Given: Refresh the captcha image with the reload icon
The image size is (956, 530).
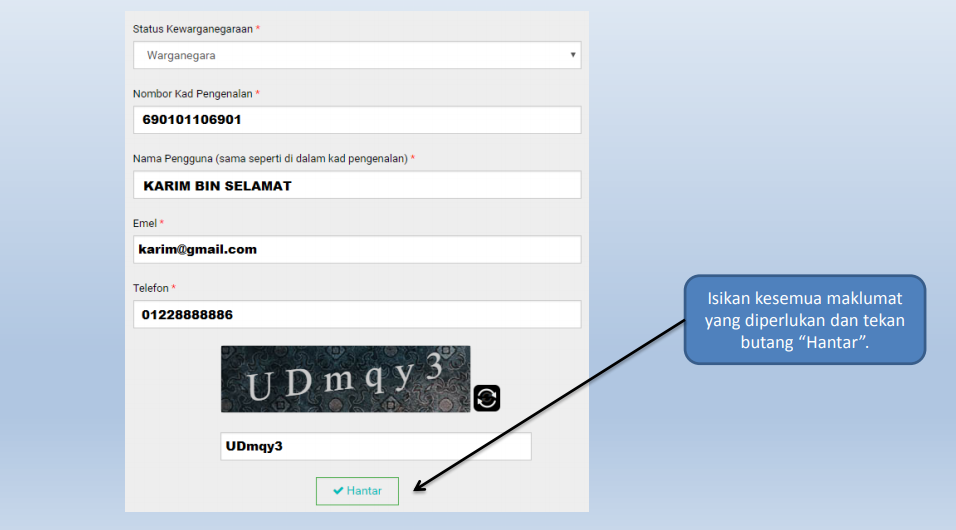Looking at the screenshot, I should pos(486,398).
